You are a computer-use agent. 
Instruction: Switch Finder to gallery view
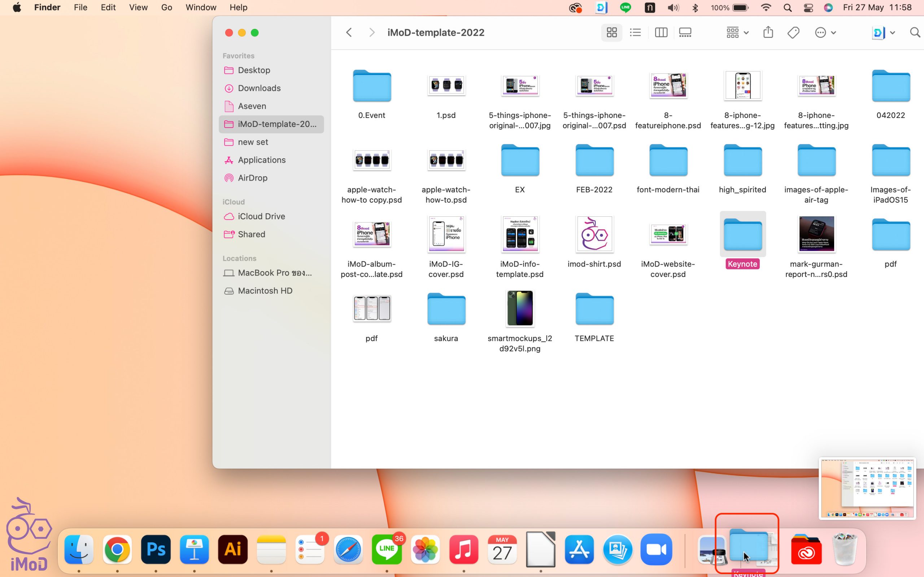pyautogui.click(x=685, y=32)
